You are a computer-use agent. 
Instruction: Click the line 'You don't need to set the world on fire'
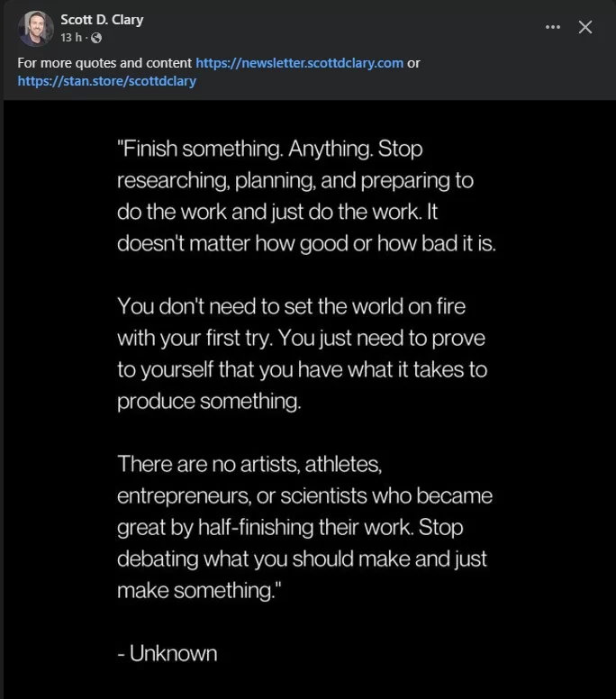click(292, 306)
